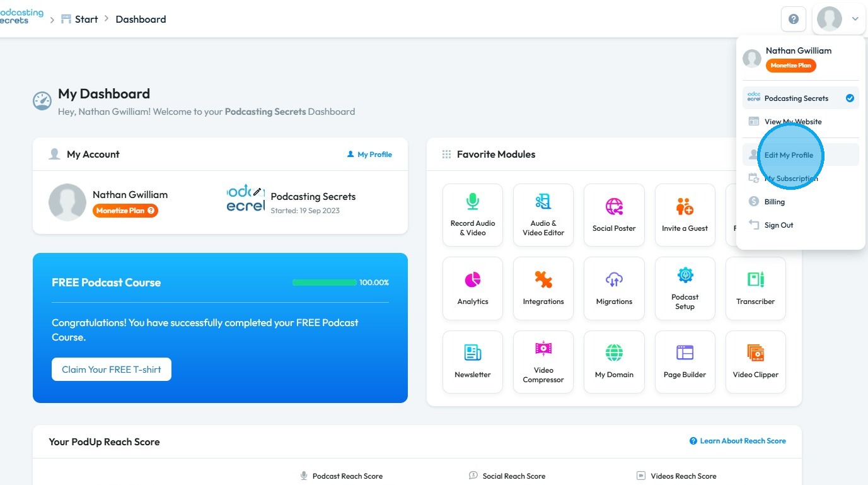Choose Sign Out from account menu
Image resolution: width=868 pixels, height=485 pixels.
click(x=801, y=225)
